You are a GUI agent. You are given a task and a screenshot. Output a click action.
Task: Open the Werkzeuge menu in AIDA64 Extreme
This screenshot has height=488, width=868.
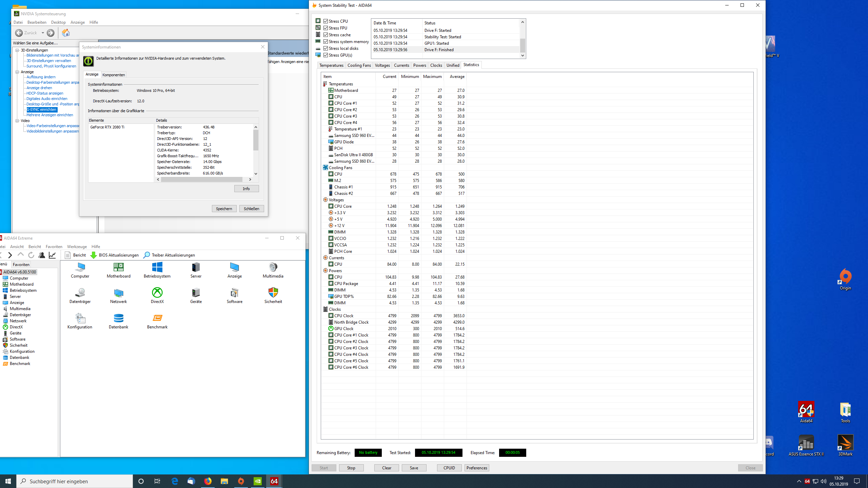coord(77,246)
